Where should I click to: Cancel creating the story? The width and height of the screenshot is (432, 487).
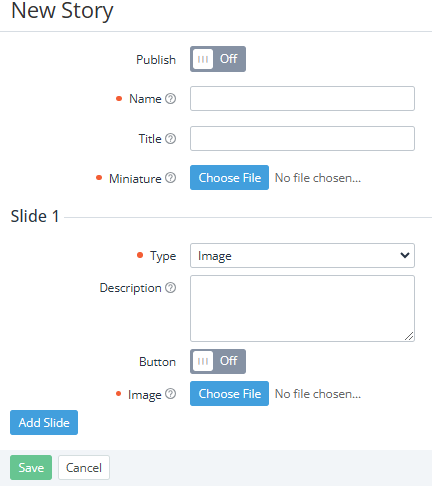[84, 468]
